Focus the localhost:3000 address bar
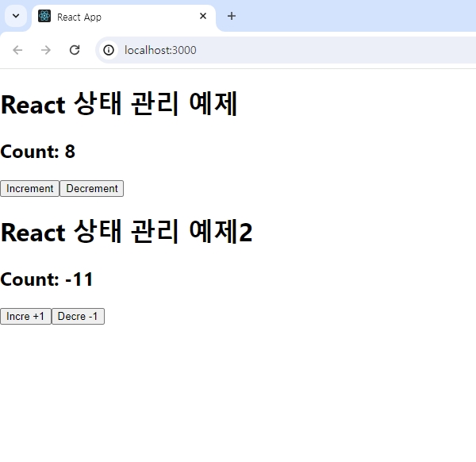 click(x=286, y=50)
